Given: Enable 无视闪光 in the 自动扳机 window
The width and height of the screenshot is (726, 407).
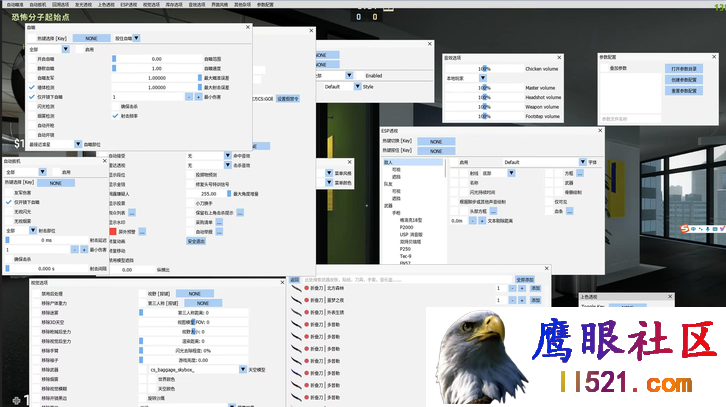Looking at the screenshot, I should pyautogui.click(x=9, y=212).
